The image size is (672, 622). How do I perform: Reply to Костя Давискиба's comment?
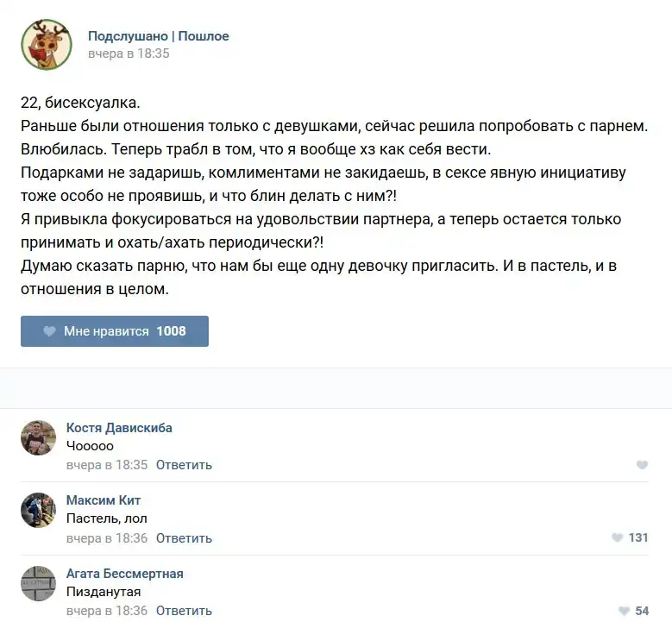(x=184, y=465)
